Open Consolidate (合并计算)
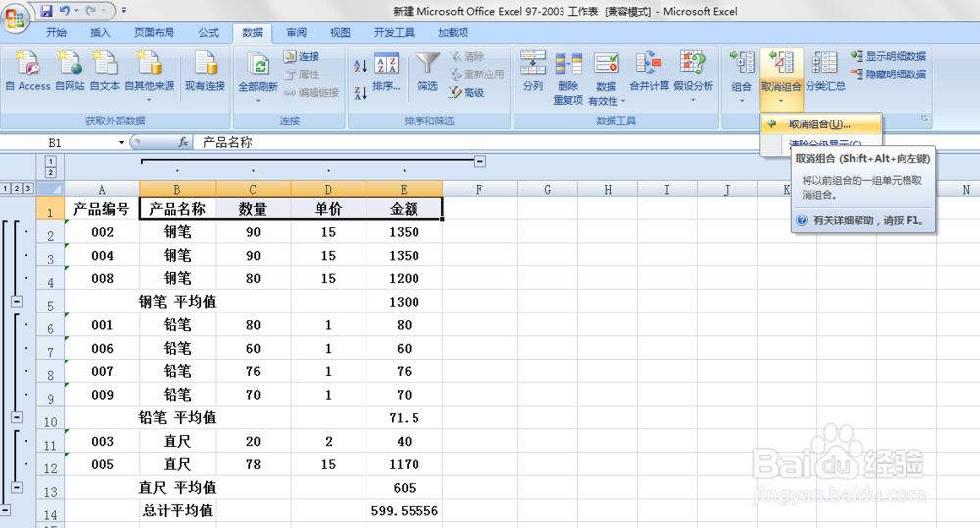980x528 pixels. pyautogui.click(x=649, y=72)
